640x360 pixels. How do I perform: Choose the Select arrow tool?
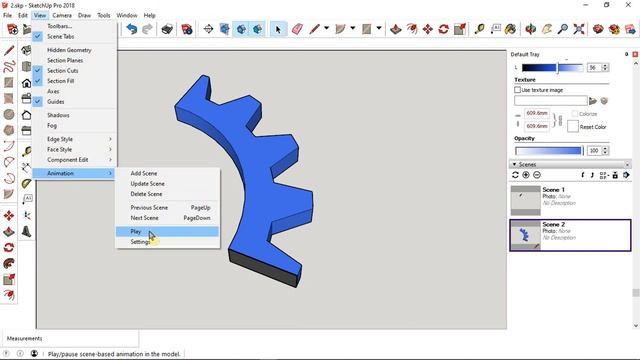[278, 29]
